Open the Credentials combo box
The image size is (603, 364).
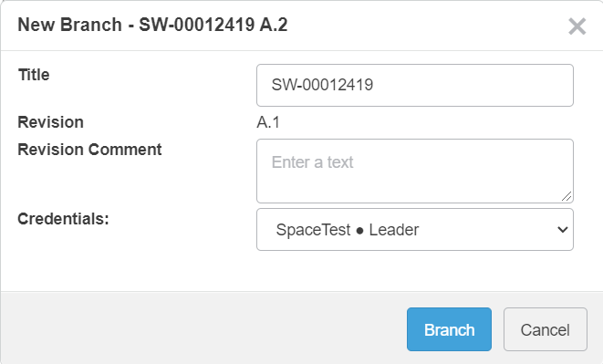point(415,229)
